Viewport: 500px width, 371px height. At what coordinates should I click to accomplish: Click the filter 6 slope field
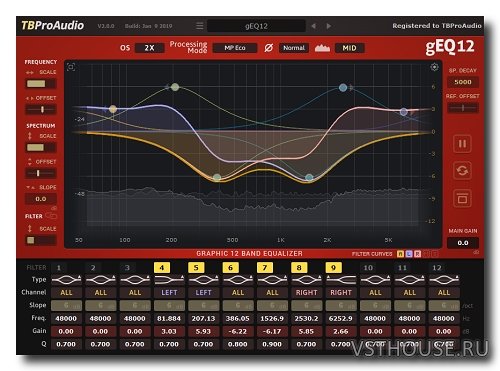point(238,305)
